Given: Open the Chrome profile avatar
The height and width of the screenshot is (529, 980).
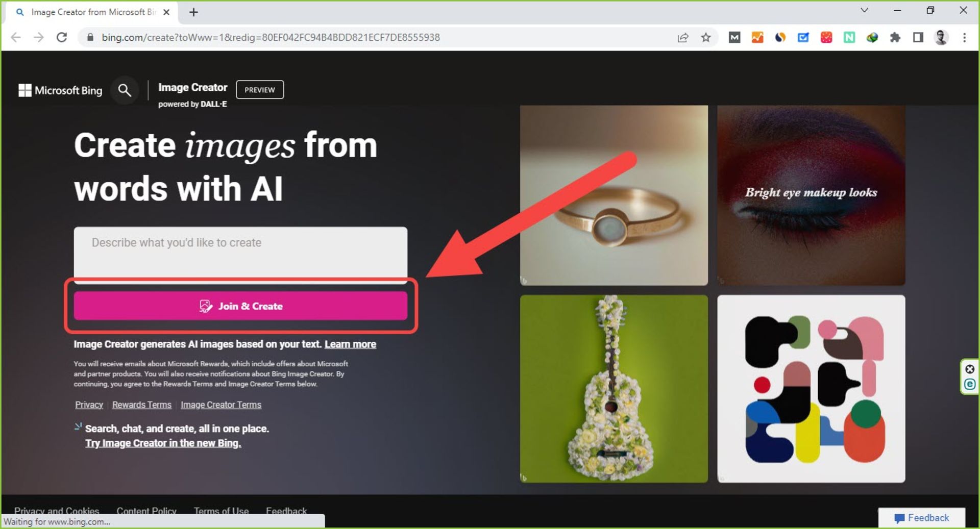Looking at the screenshot, I should tap(941, 37).
